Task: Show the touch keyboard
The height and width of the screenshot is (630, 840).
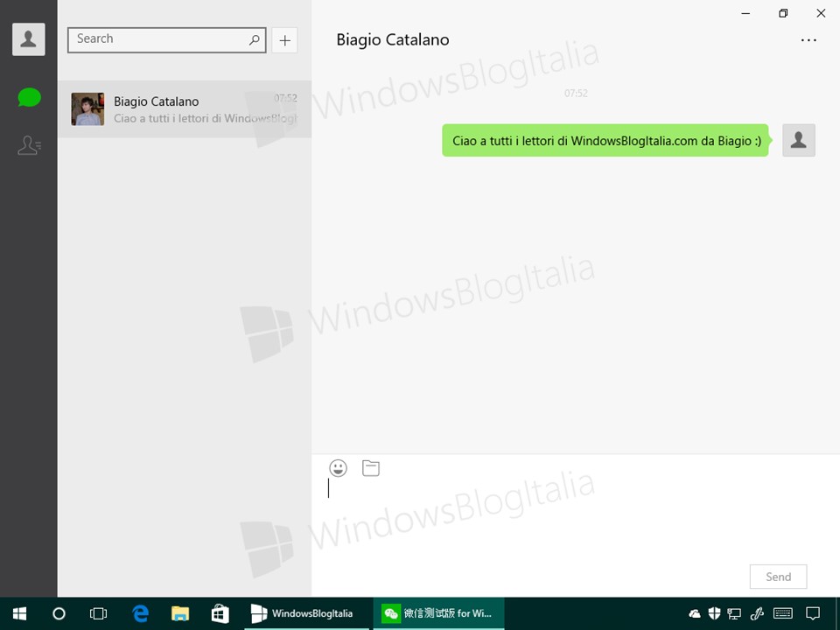Action: (x=783, y=613)
